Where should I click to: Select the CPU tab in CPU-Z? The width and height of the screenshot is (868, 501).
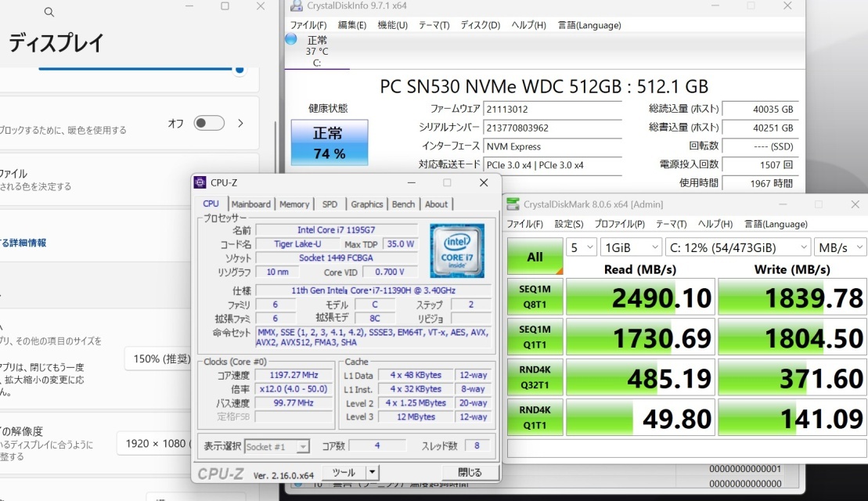point(211,204)
